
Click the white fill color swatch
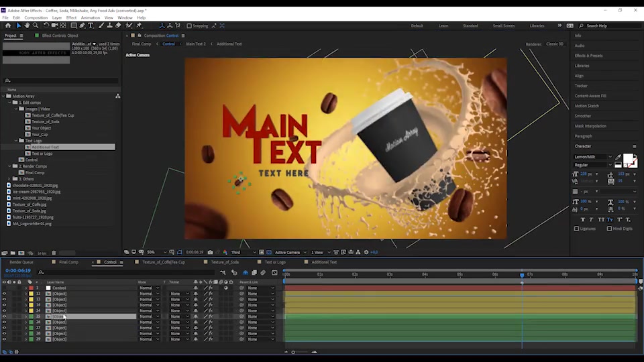(628, 160)
